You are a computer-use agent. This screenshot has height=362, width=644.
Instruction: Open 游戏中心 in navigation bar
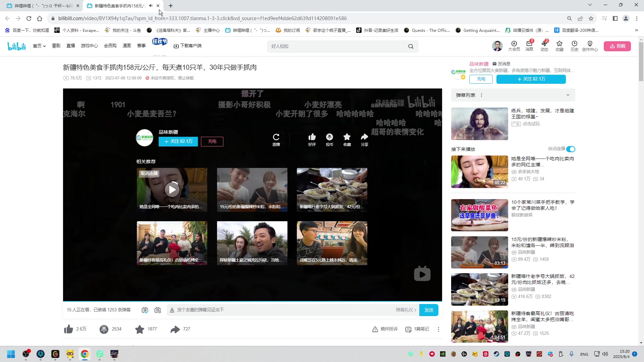click(89, 46)
